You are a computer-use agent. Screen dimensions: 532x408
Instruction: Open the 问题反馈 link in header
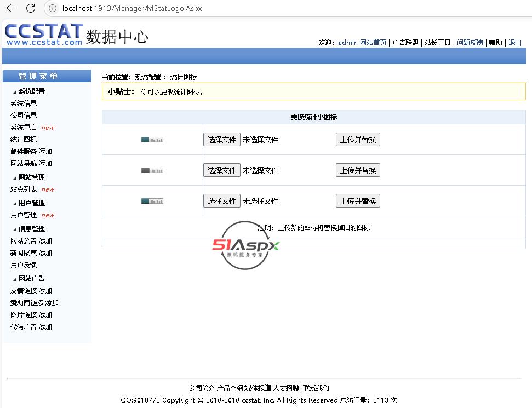click(x=470, y=43)
